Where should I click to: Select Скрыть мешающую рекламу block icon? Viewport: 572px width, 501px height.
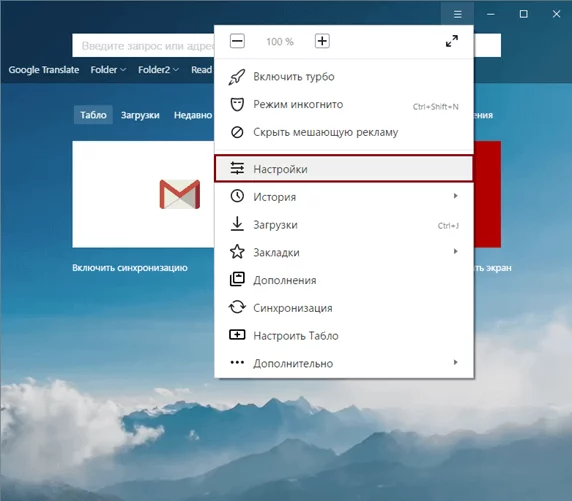[237, 132]
